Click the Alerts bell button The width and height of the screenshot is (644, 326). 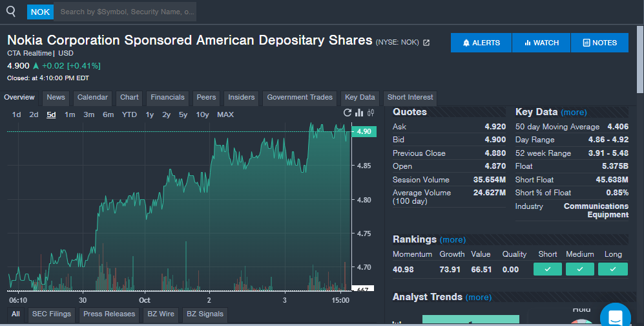coord(481,43)
